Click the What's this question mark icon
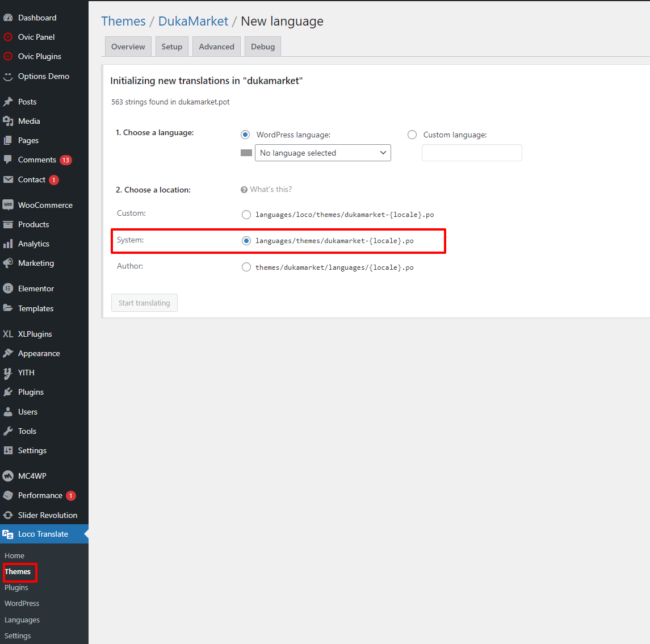650x644 pixels. (244, 190)
